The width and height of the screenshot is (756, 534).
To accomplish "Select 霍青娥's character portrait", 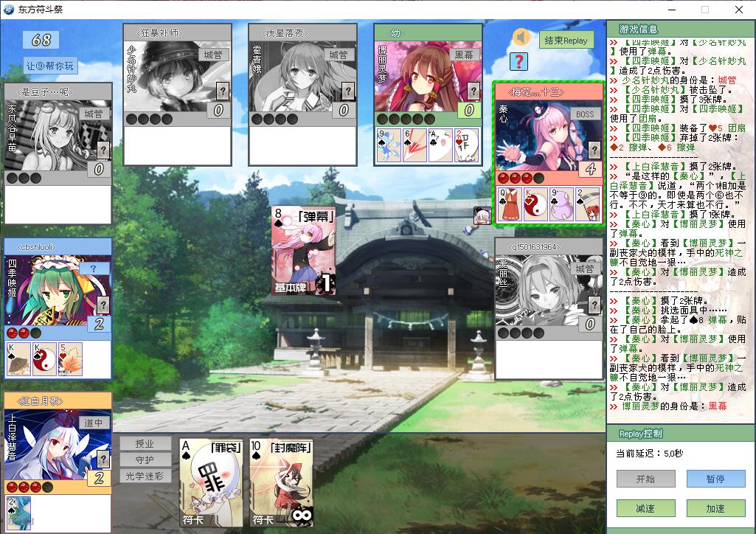I will point(302,76).
